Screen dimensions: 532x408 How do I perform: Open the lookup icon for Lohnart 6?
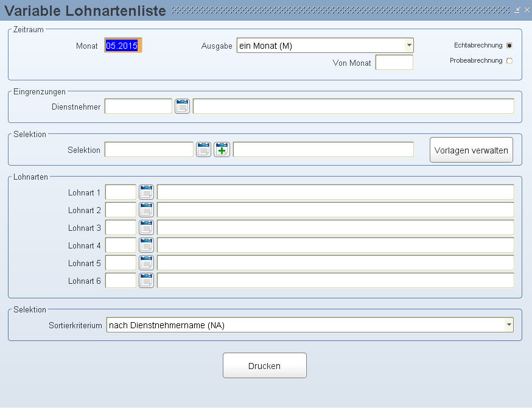pyautogui.click(x=146, y=281)
